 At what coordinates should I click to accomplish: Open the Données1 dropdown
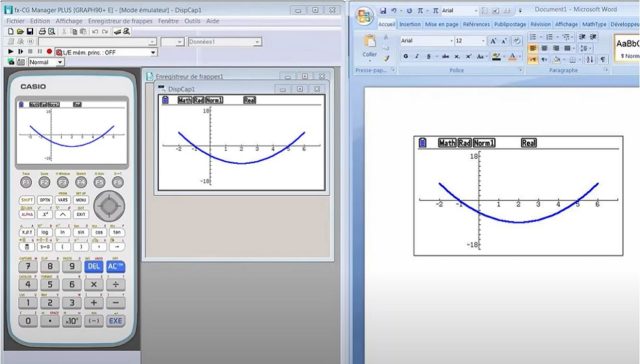(x=257, y=42)
